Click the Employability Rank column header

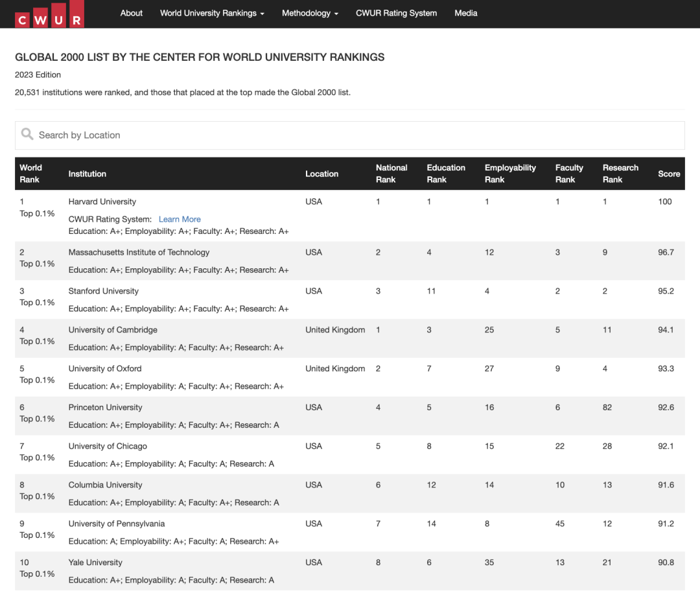[x=510, y=174]
